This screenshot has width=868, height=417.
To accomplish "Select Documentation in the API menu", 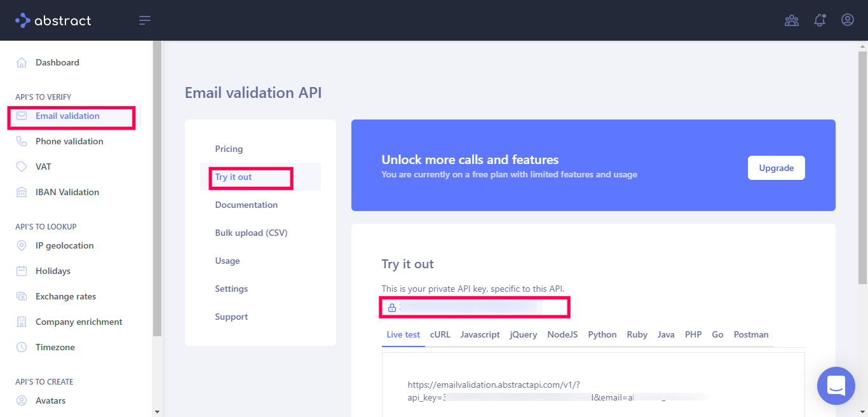I will 247,205.
